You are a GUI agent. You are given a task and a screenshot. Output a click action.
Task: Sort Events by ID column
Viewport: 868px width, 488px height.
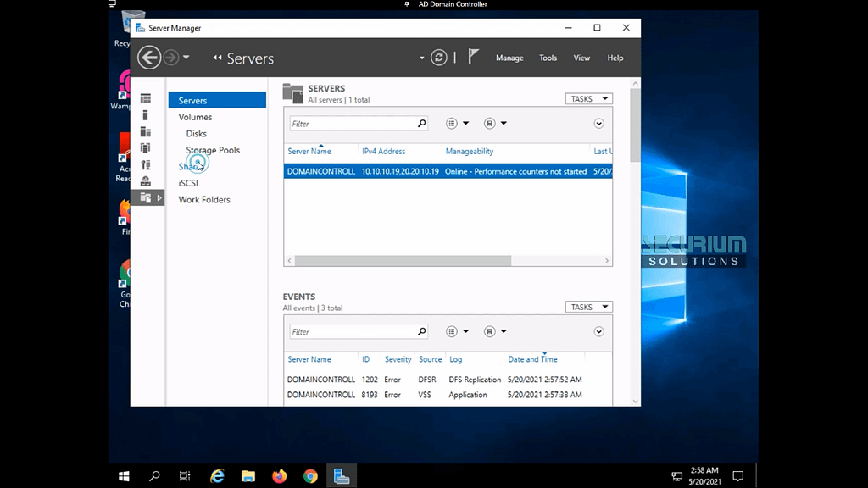pos(365,359)
